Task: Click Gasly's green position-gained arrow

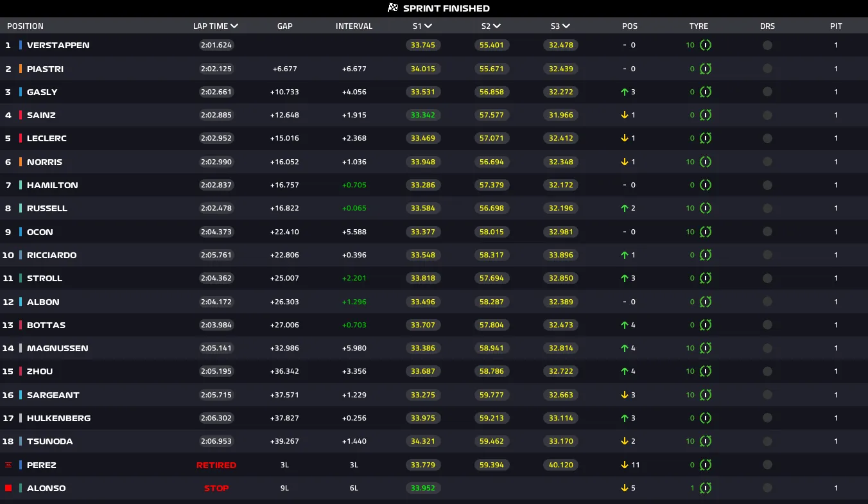Action: (x=624, y=92)
